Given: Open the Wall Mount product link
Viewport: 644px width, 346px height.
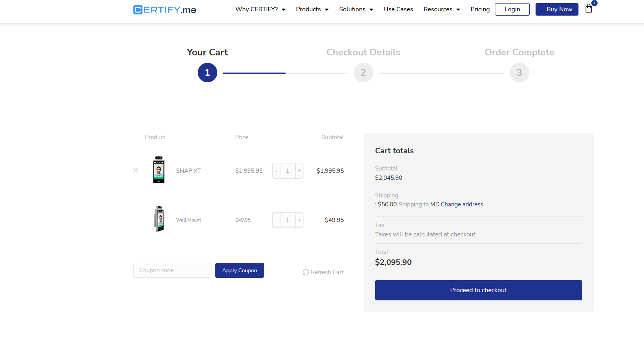Looking at the screenshot, I should click(188, 220).
